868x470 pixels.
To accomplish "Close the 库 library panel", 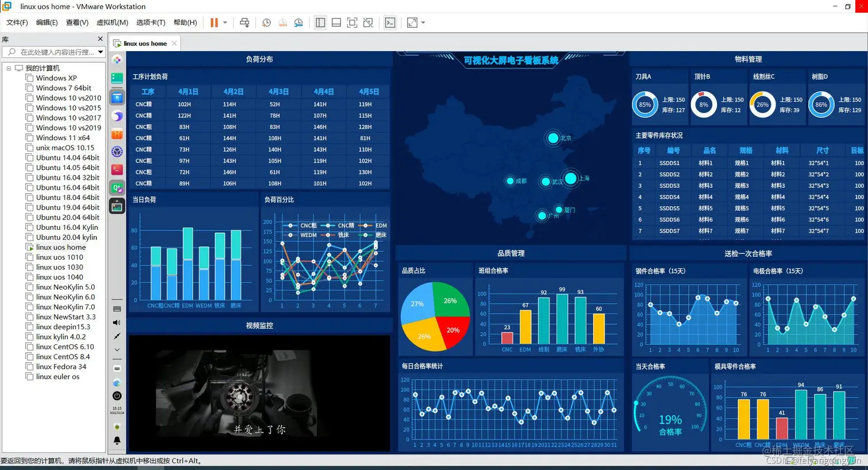I will 100,39.
